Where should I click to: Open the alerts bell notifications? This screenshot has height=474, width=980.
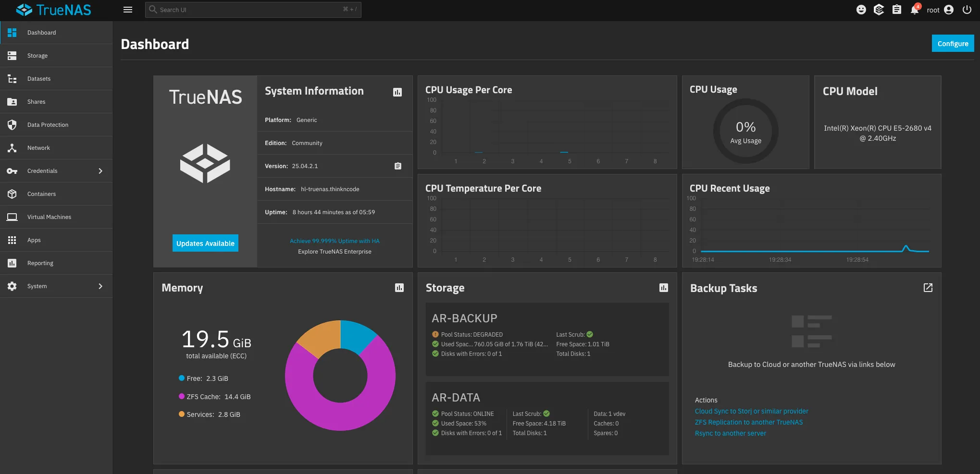(x=914, y=10)
